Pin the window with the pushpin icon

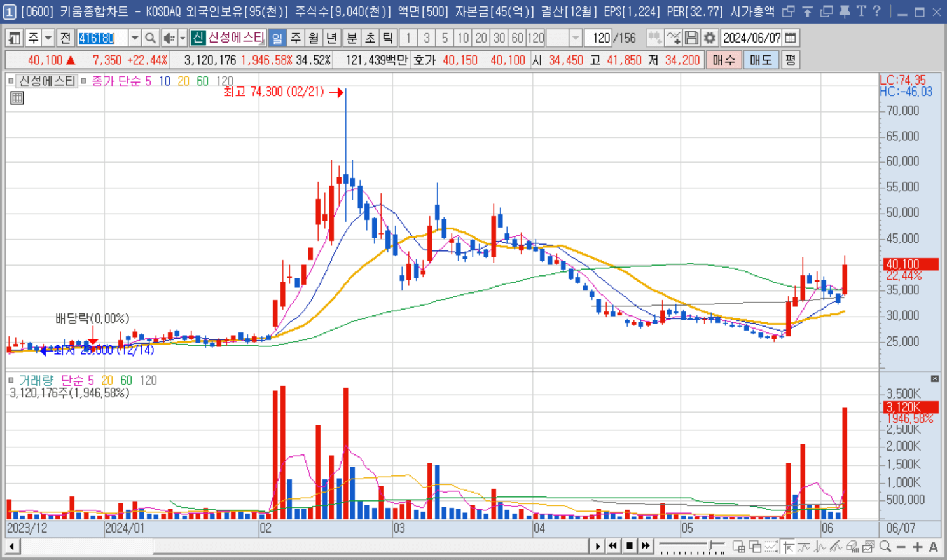[x=845, y=11]
